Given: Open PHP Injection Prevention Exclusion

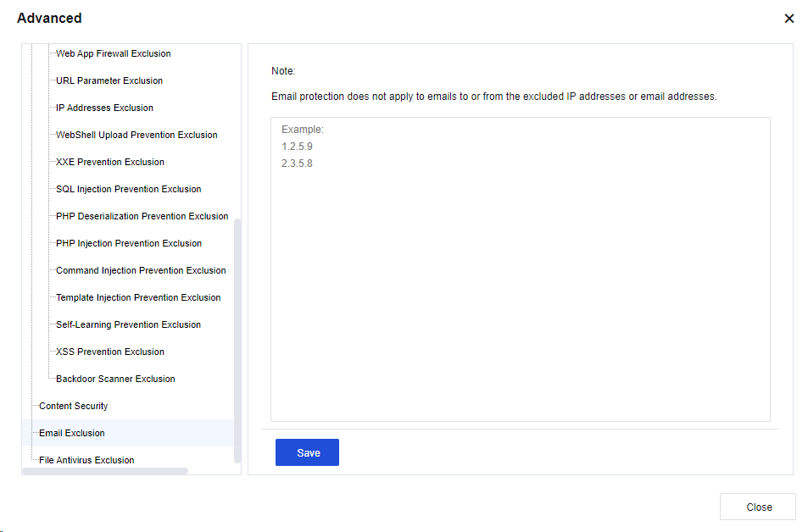Looking at the screenshot, I should click(129, 243).
